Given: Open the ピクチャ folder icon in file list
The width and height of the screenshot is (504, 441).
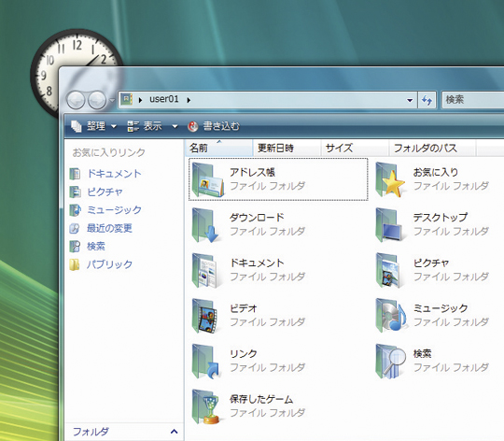Looking at the screenshot, I should click(x=387, y=270).
